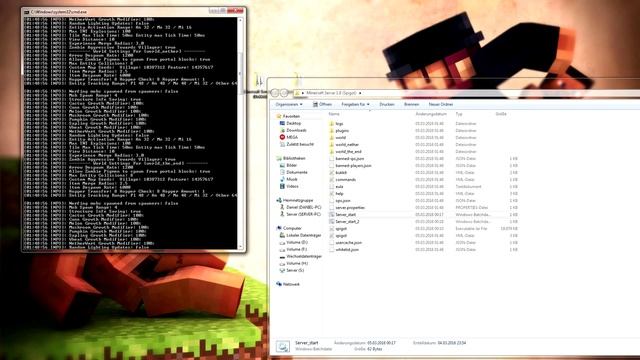Image resolution: width=640 pixels, height=360 pixels.
Task: Click the cmd.exe title bar icon
Action: click(27, 12)
